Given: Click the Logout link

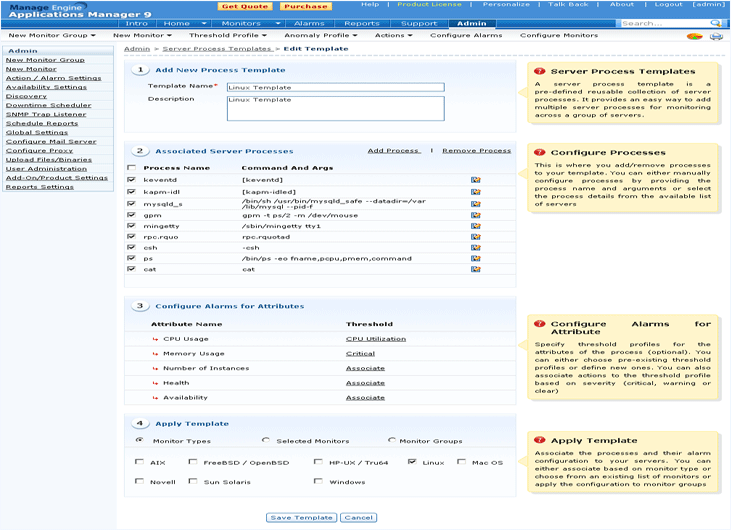Looking at the screenshot, I should 668,4.
